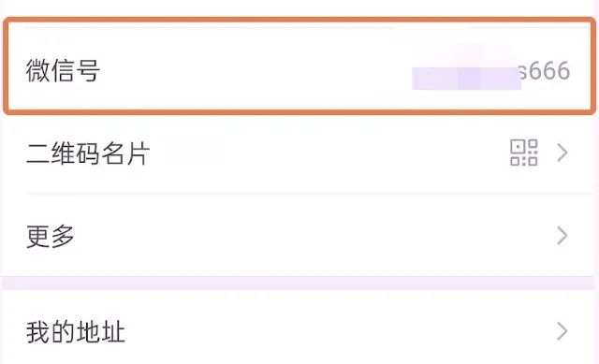Open the 更多 menu entry label
599x364 pixels.
pyautogui.click(x=50, y=236)
